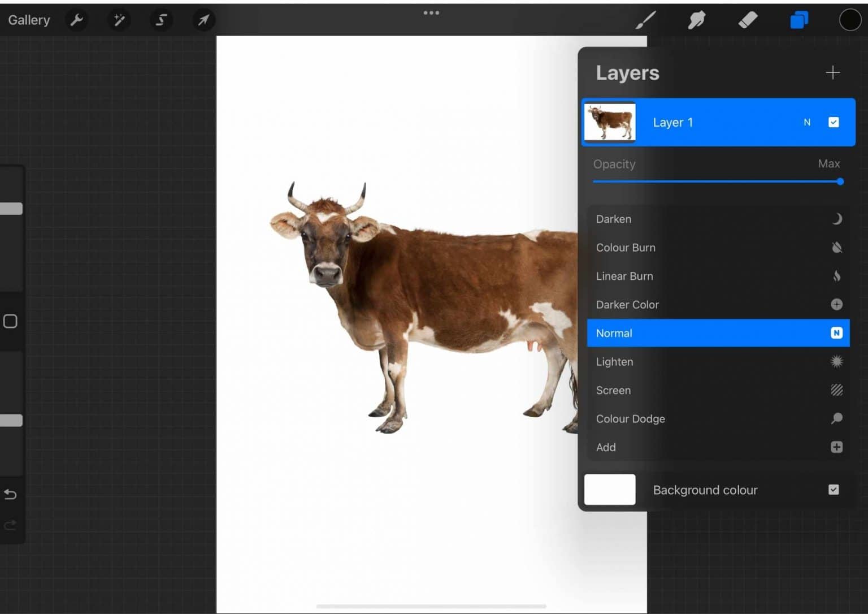Select the Adjustments magic wand tool
The width and height of the screenshot is (868, 614).
click(x=119, y=20)
